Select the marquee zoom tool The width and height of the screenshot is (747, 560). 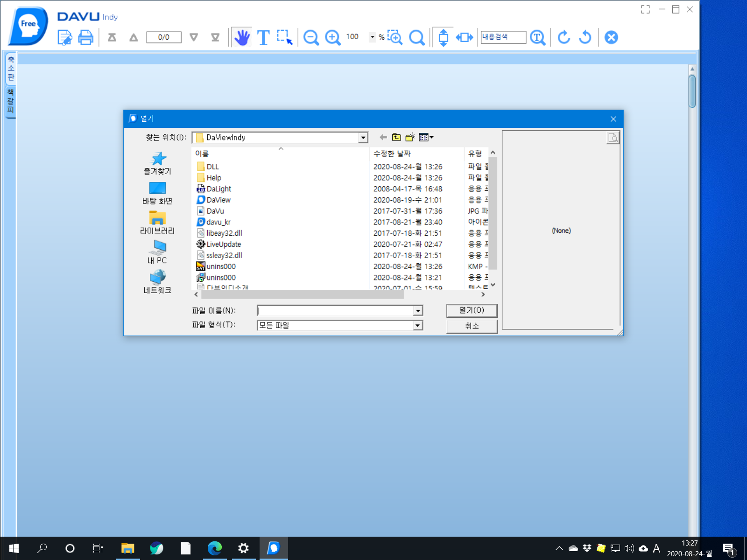(395, 37)
